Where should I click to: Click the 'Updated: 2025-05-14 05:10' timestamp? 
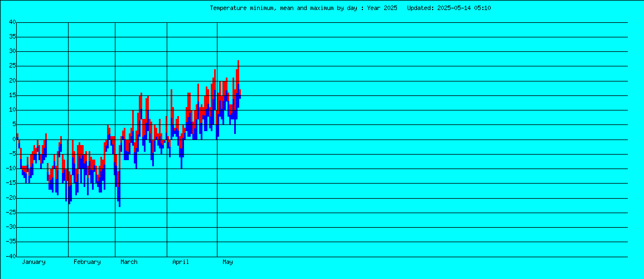click(x=449, y=8)
